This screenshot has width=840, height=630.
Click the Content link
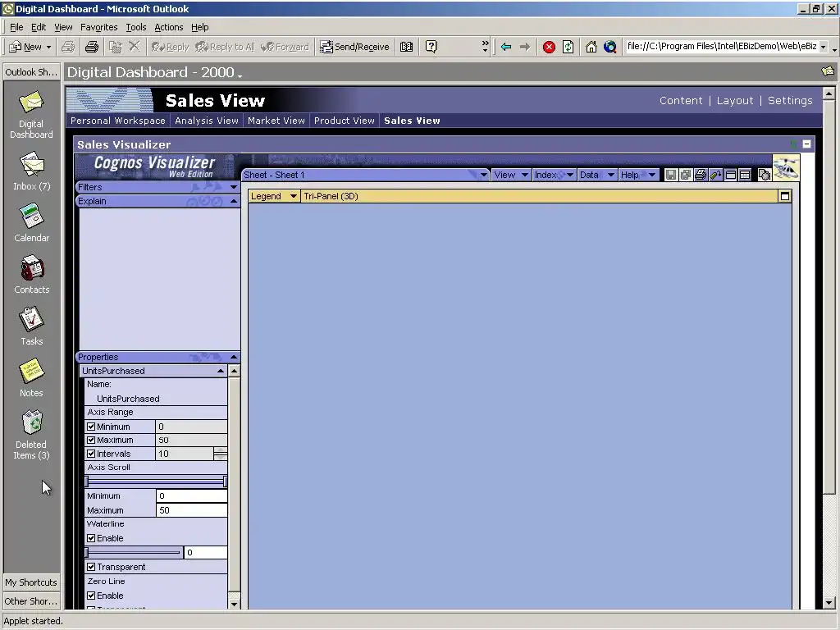(681, 100)
